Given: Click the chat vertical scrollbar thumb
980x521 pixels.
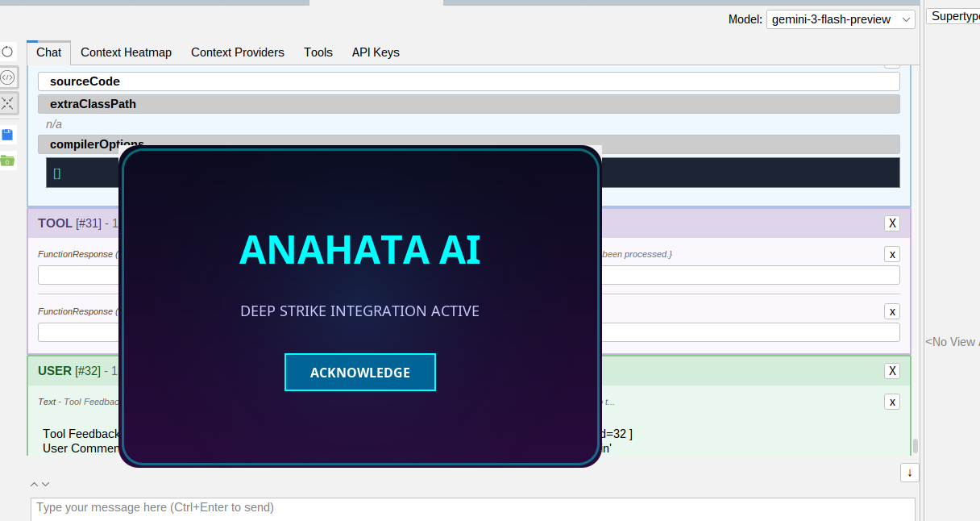Looking at the screenshot, I should coord(916,445).
